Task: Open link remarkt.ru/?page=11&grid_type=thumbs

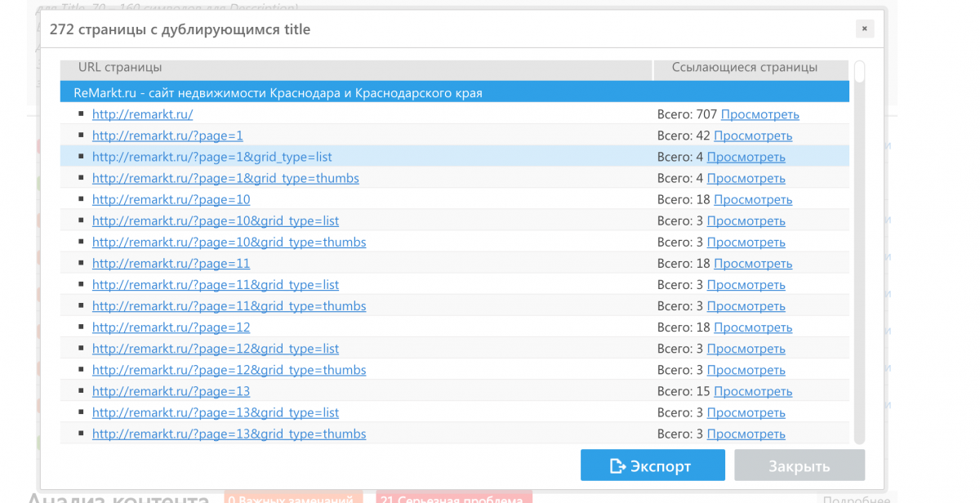Action: pos(229,305)
